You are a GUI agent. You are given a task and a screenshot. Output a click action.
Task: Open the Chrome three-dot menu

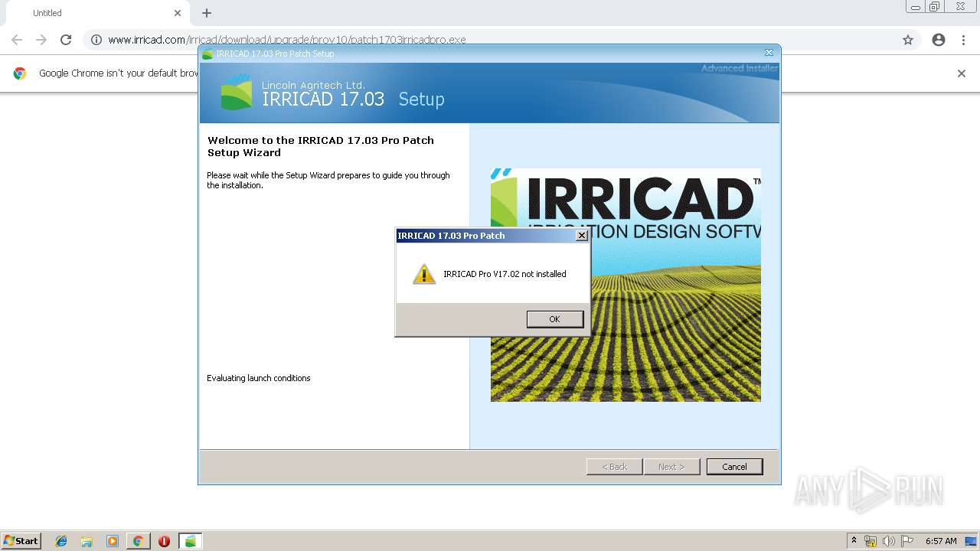[x=963, y=40]
